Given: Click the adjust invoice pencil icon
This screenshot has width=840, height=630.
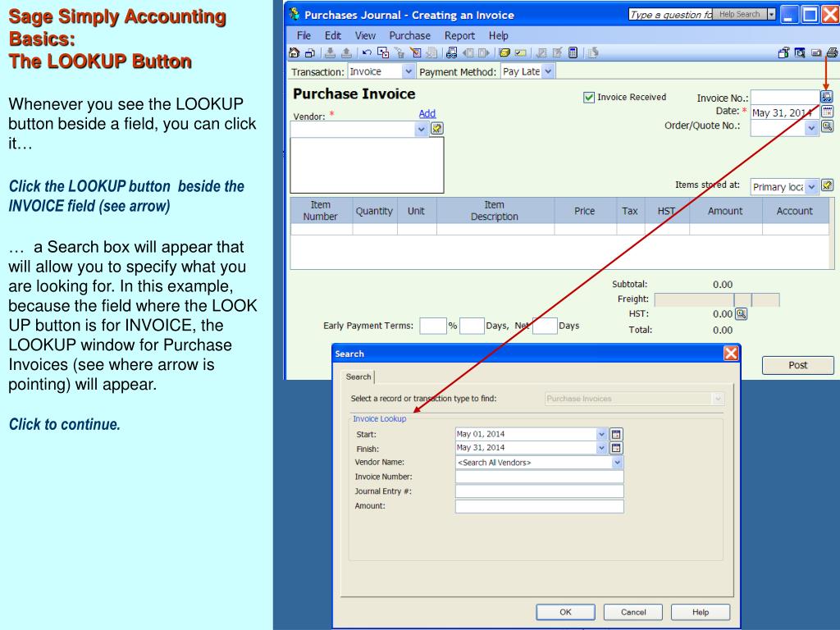Looking at the screenshot, I should coord(416,52).
